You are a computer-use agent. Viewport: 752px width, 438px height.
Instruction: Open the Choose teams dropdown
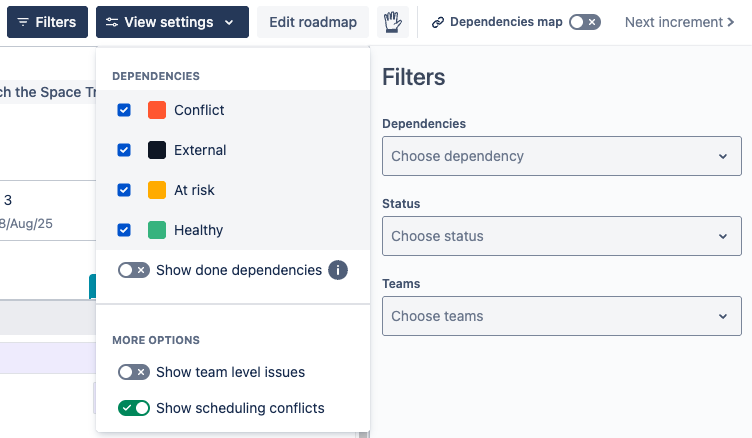561,316
